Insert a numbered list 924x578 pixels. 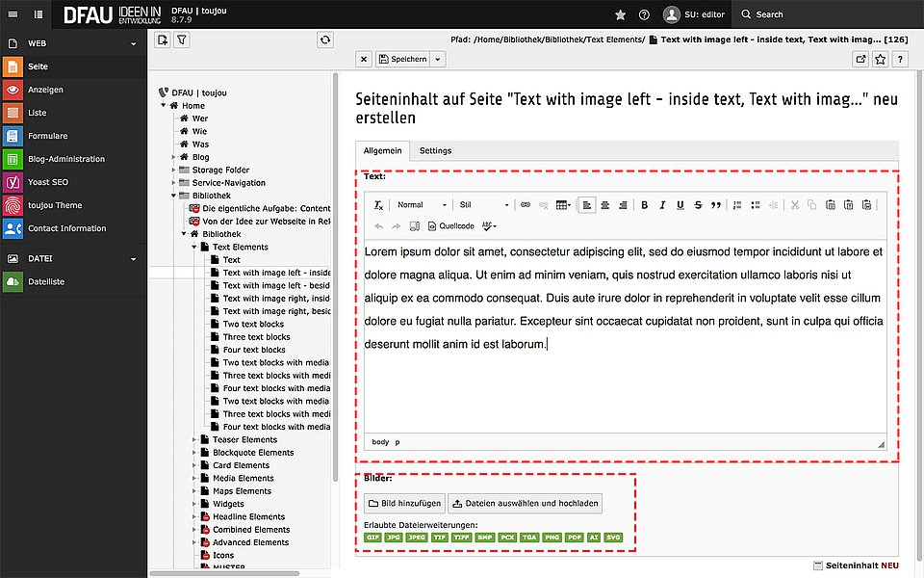737,204
